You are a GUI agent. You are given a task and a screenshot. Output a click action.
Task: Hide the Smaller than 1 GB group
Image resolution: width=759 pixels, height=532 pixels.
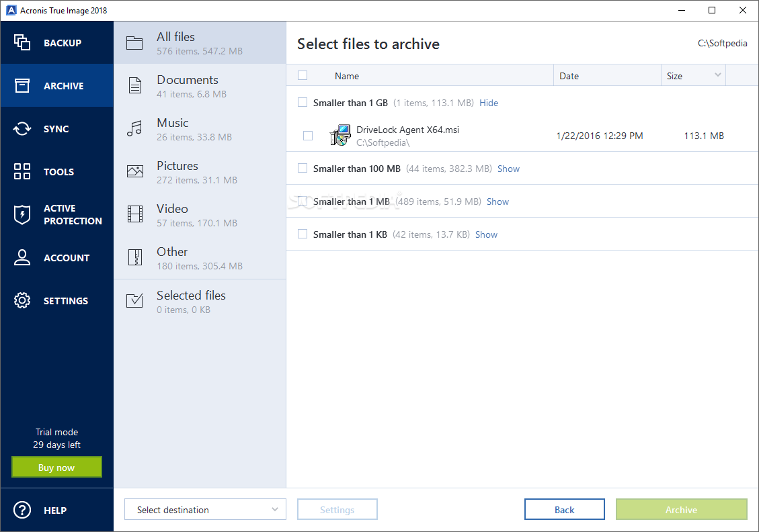pos(489,103)
